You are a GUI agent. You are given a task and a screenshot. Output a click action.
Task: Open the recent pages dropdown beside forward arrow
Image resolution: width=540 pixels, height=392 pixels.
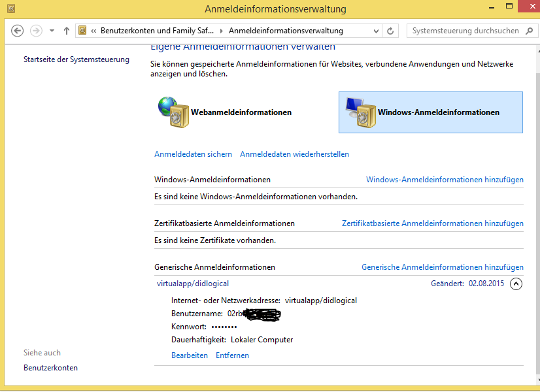pyautogui.click(x=51, y=30)
